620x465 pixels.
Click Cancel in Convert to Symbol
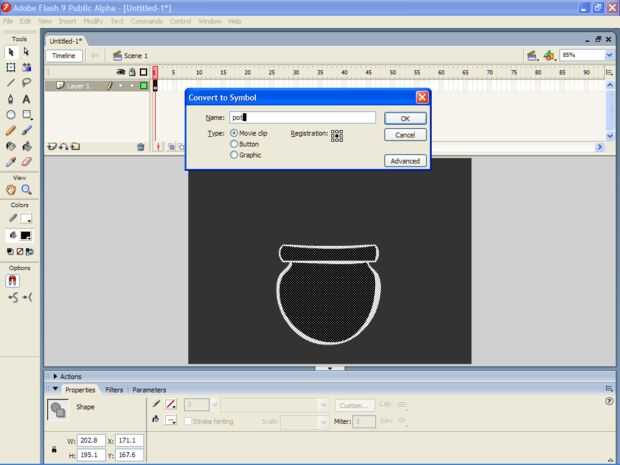405,135
